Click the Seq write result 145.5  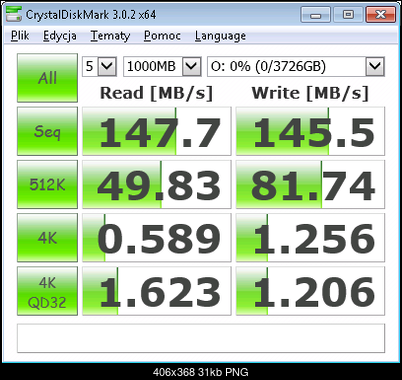(310, 131)
